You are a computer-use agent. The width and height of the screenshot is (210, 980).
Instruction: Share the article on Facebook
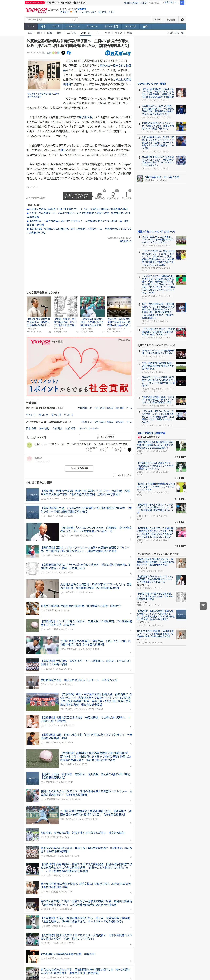[69, 53]
